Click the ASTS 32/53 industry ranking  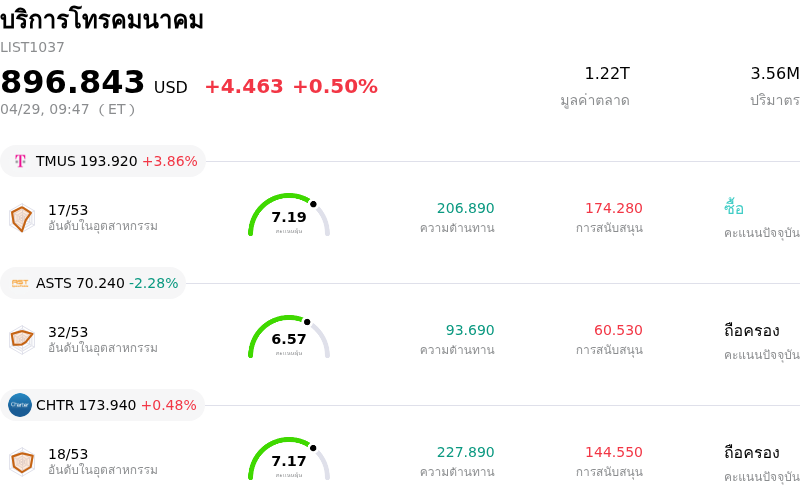pyautogui.click(x=68, y=332)
